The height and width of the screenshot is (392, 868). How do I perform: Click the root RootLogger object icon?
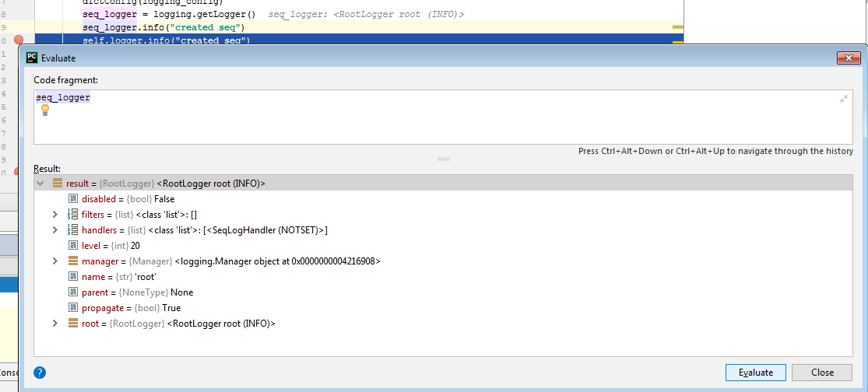click(72, 323)
